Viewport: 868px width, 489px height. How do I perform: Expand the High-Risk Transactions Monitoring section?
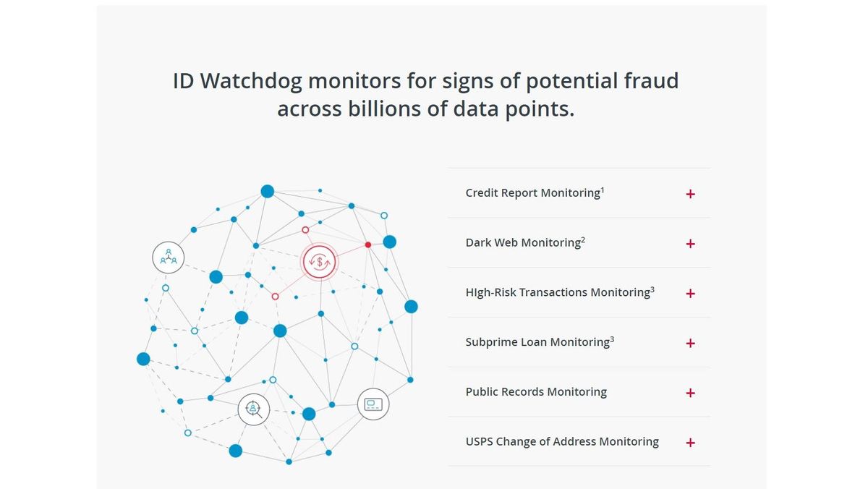pos(690,294)
